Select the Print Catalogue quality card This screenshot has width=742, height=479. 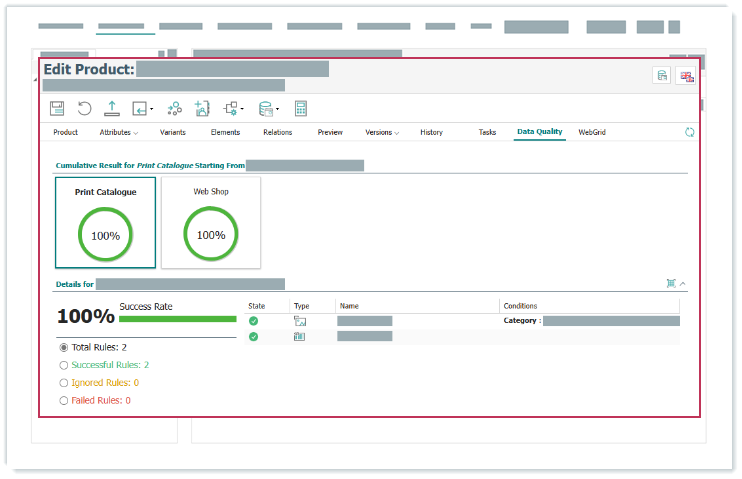[x=105, y=222]
